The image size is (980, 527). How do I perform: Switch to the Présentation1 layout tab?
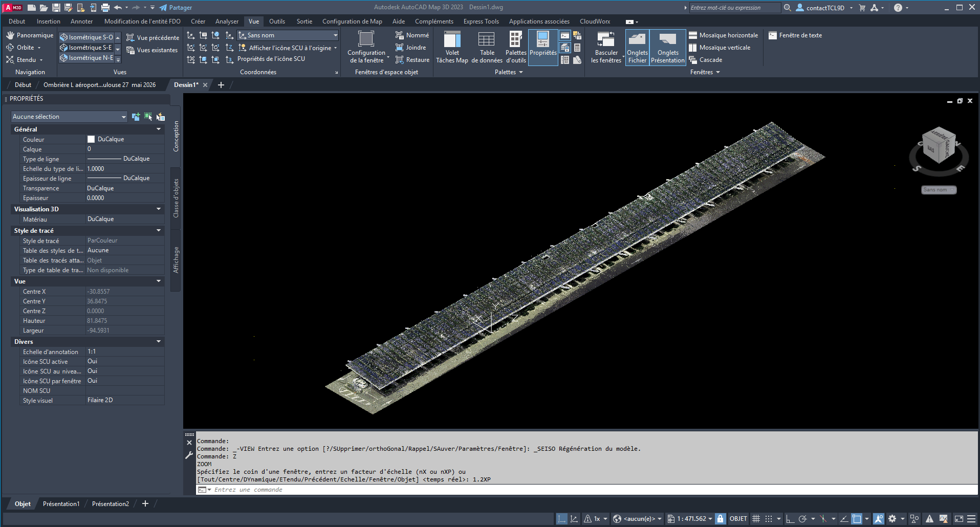[61, 504]
